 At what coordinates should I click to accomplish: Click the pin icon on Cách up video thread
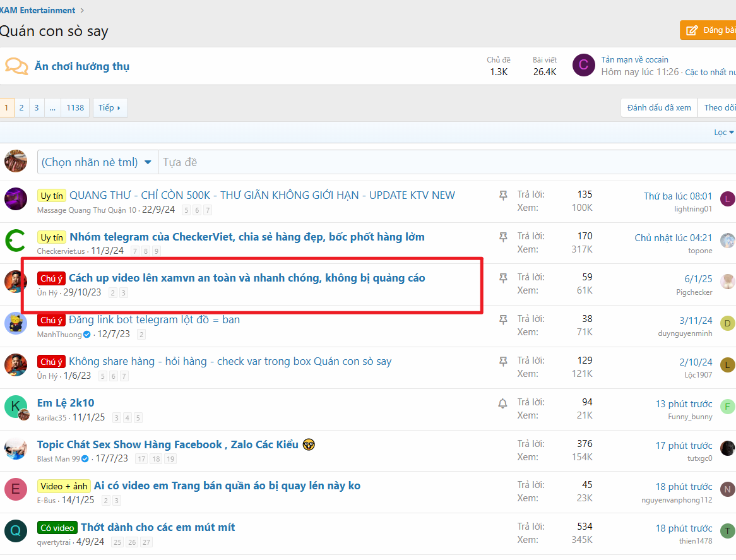pyautogui.click(x=503, y=278)
